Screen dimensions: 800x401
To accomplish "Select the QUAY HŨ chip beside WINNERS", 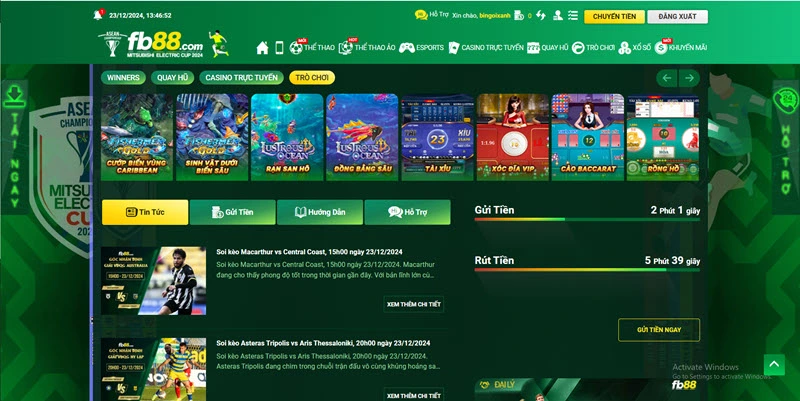I will tap(172, 78).
